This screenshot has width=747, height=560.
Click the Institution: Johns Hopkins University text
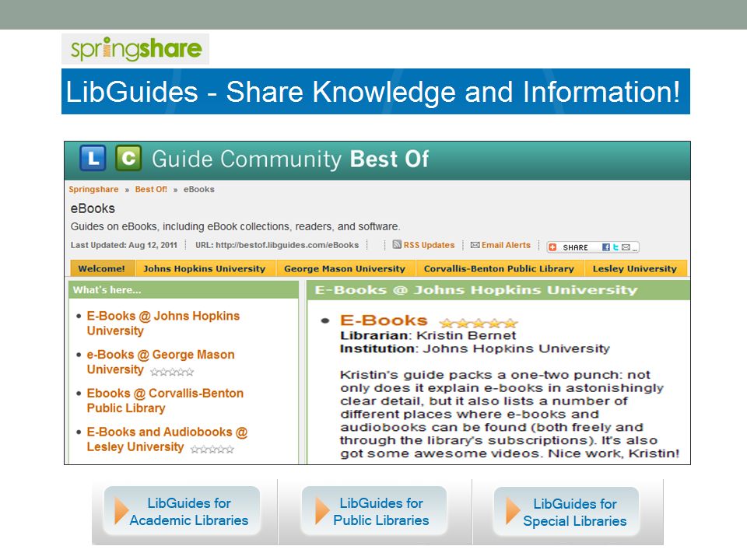475,348
